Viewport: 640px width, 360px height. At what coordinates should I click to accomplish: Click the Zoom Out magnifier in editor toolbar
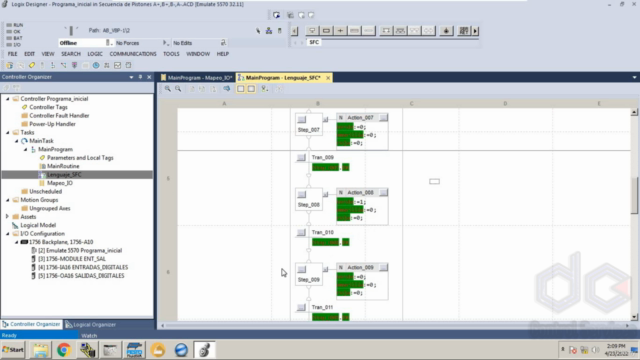point(178,89)
